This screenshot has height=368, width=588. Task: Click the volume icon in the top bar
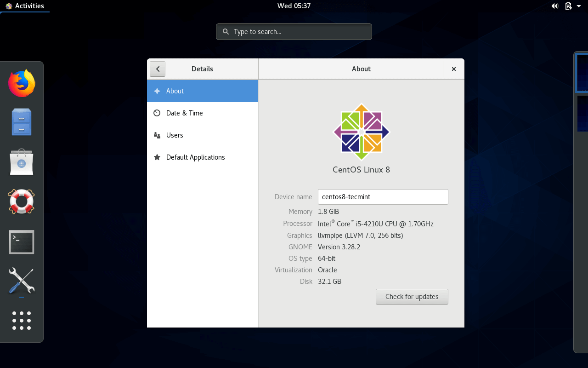tap(554, 6)
